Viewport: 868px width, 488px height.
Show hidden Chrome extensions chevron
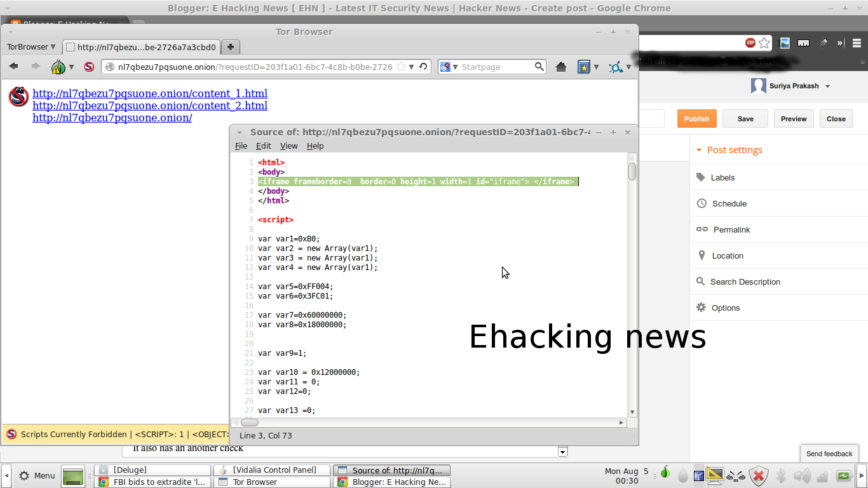tap(840, 43)
